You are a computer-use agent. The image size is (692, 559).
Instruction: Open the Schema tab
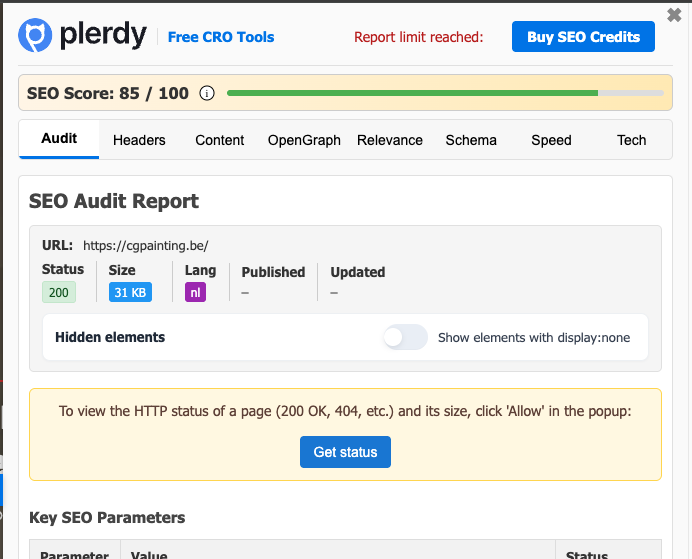(x=471, y=140)
